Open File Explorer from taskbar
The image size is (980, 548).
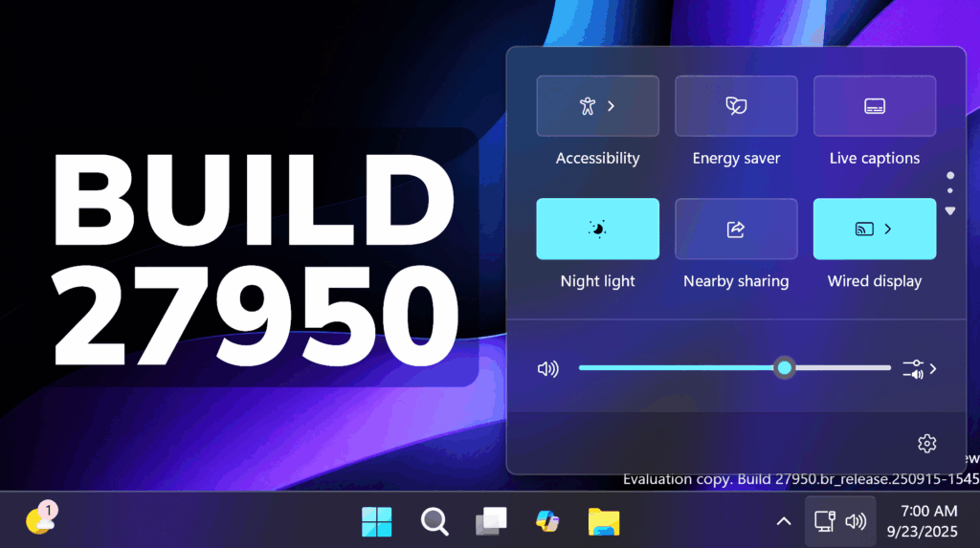tap(603, 521)
